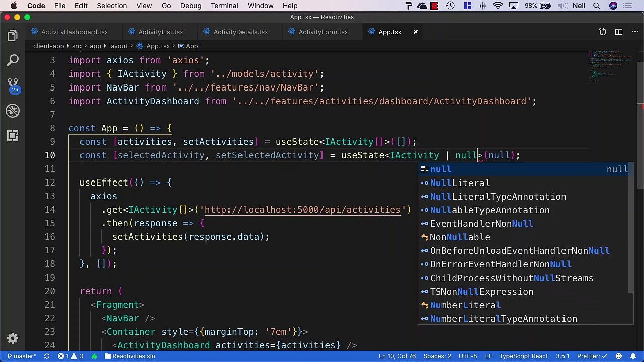Click the layout breadcrumb segment
Image resolution: width=644 pixels, height=362 pixels.
[x=118, y=46]
